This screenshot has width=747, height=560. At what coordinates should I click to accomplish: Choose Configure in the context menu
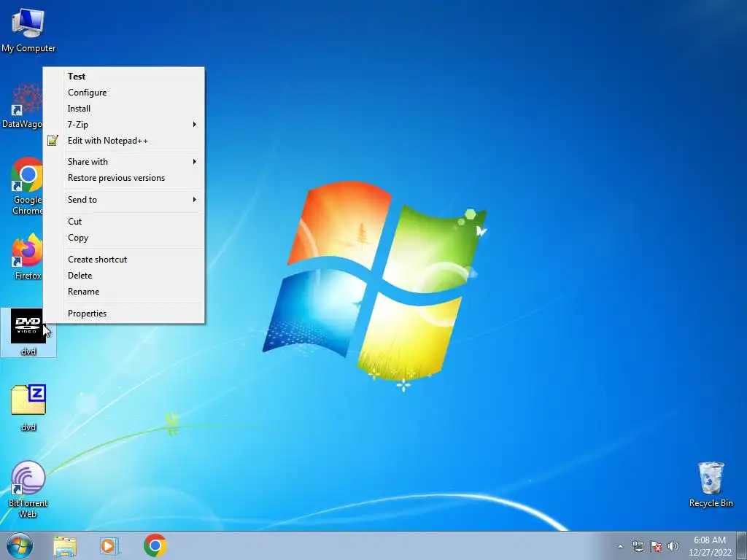[x=124, y=93]
